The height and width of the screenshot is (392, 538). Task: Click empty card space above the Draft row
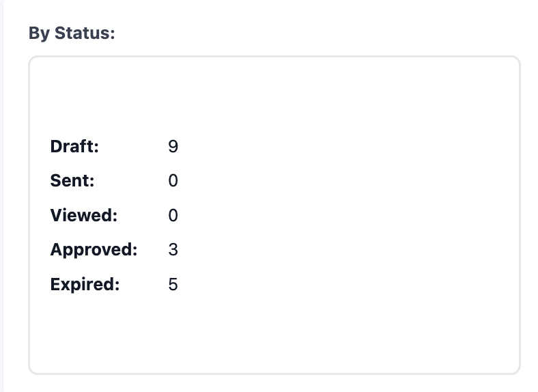click(x=274, y=98)
